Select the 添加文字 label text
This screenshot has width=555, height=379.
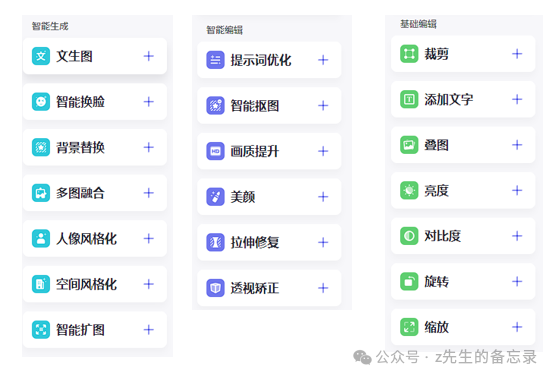[449, 99]
